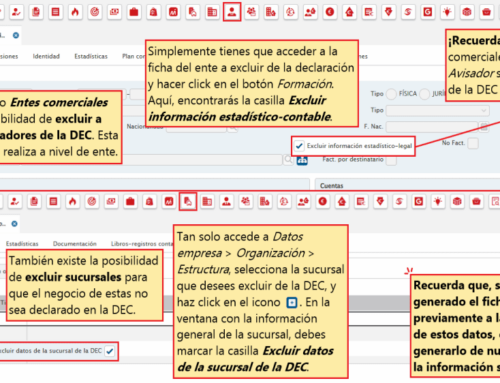Image resolution: width=500 pixels, height=383 pixels.
Task: Click the person icon in the lower toolbar
Action: [226, 201]
